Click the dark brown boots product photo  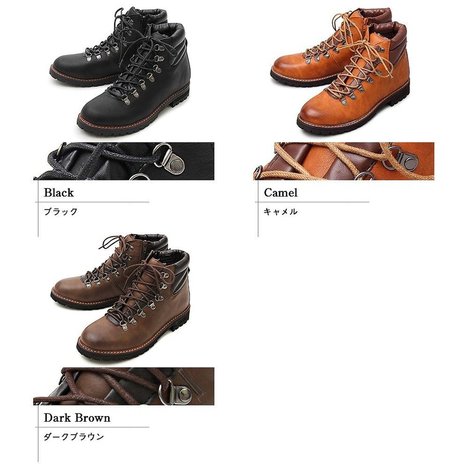pos(120,297)
